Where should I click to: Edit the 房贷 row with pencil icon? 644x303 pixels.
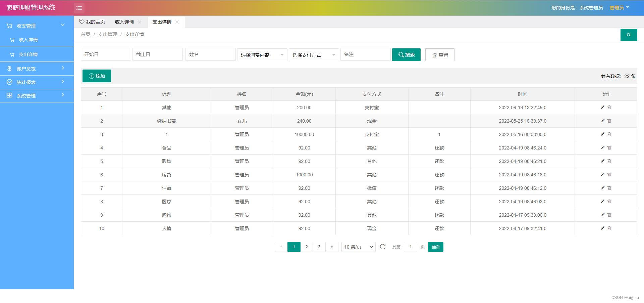click(x=602, y=174)
